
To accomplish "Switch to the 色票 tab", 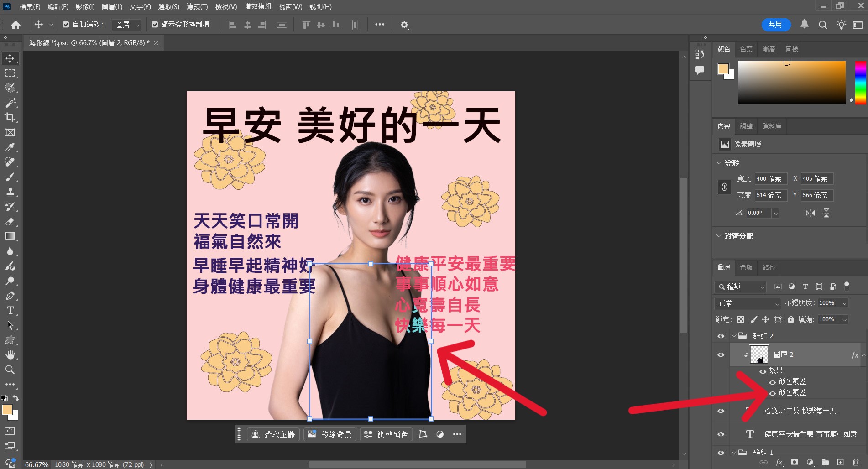I will coord(746,49).
